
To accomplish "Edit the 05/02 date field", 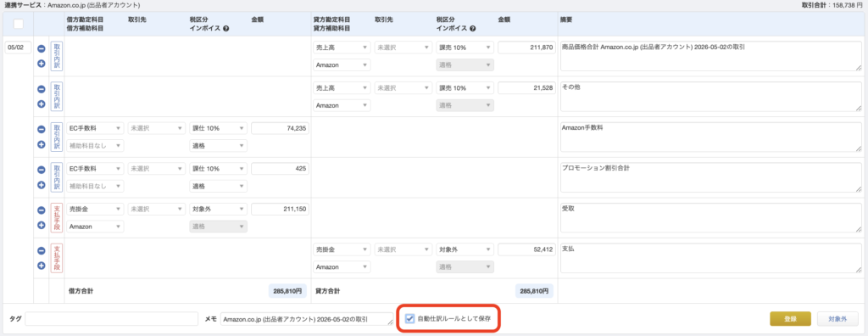I will click(x=18, y=48).
